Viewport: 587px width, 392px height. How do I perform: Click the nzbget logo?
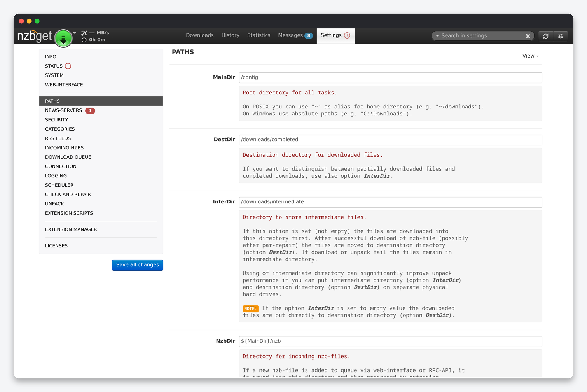[35, 36]
